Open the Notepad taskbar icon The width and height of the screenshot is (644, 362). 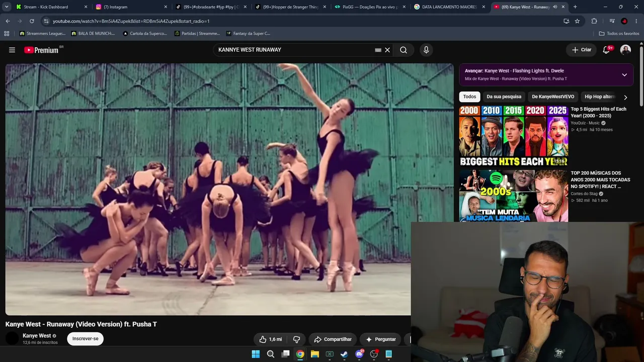click(x=388, y=354)
